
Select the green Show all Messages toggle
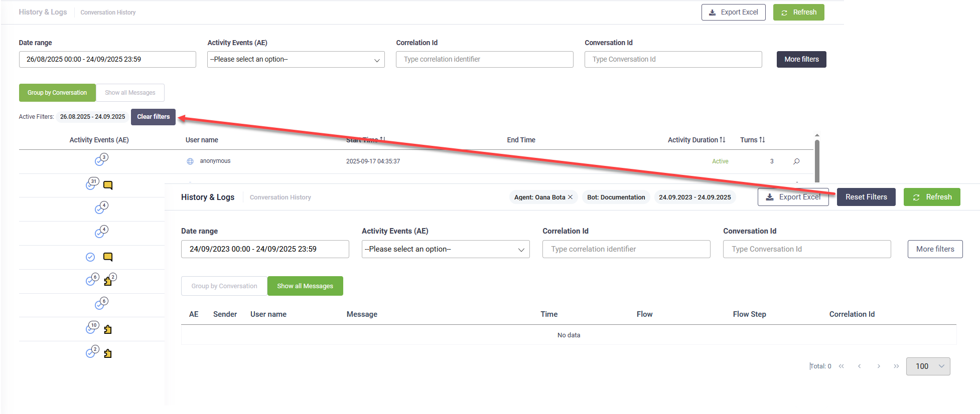pyautogui.click(x=305, y=286)
